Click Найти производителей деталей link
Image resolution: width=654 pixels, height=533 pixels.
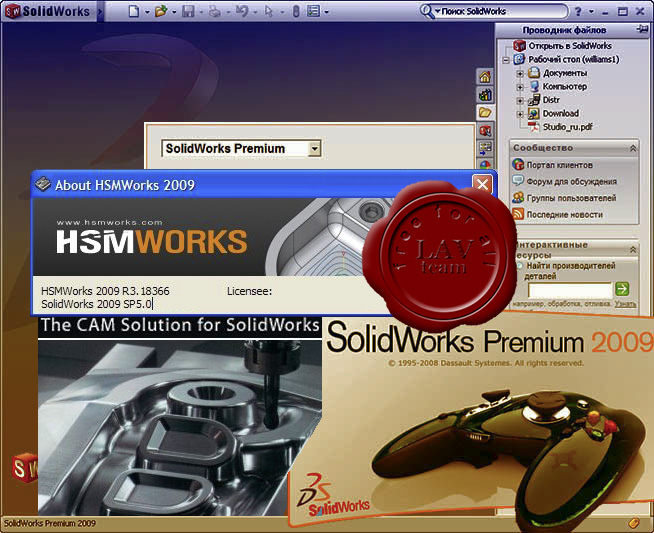(570, 271)
